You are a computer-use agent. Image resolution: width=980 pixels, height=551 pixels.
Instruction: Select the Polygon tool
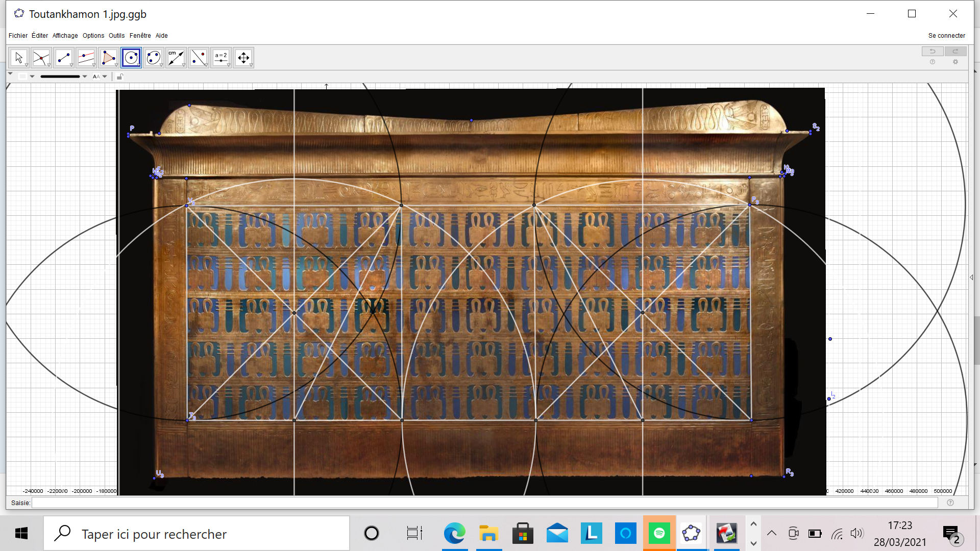109,58
